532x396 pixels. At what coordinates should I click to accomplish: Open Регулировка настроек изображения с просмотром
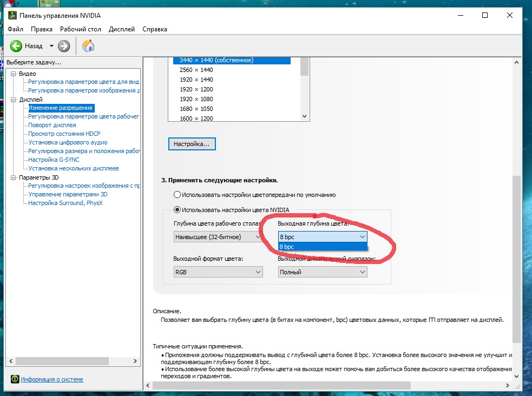click(x=83, y=186)
